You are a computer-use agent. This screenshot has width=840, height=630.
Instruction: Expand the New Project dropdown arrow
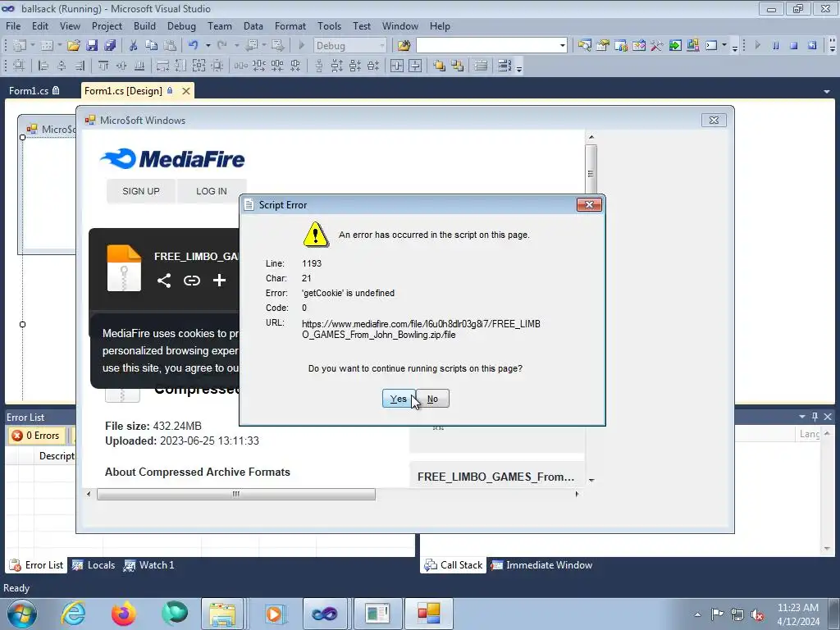(x=33, y=46)
